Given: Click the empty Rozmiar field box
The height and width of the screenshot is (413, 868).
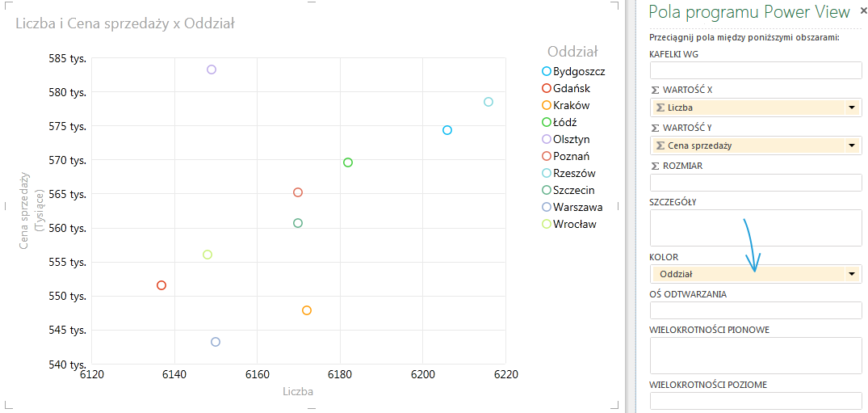Looking at the screenshot, I should click(x=755, y=183).
